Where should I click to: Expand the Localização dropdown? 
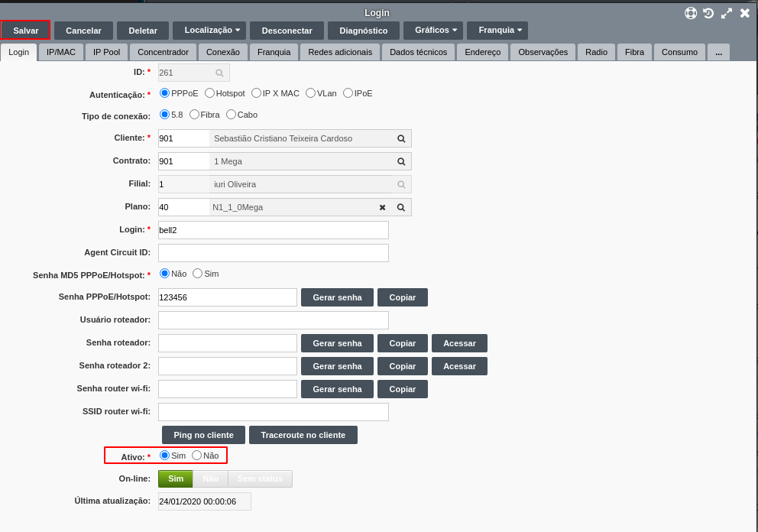pos(209,31)
